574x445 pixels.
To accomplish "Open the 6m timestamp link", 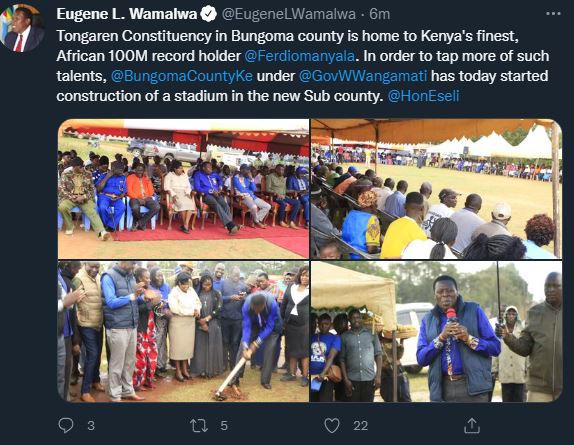I will pos(379,14).
